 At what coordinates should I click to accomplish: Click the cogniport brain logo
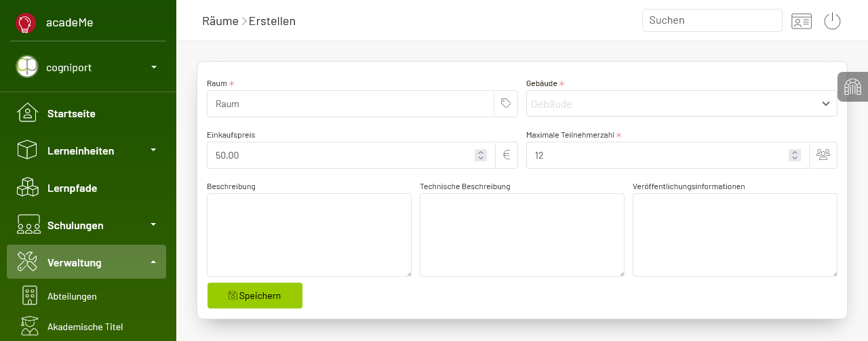(x=27, y=66)
